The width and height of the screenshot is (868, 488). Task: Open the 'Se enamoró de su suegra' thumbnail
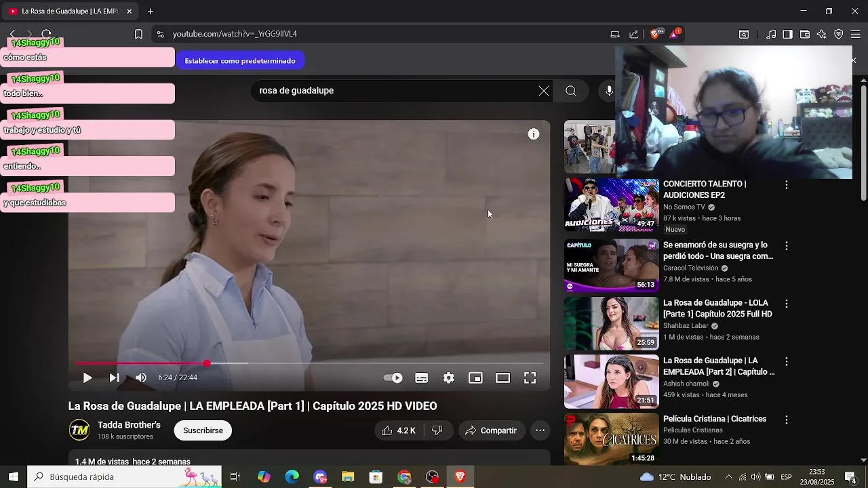[612, 265]
